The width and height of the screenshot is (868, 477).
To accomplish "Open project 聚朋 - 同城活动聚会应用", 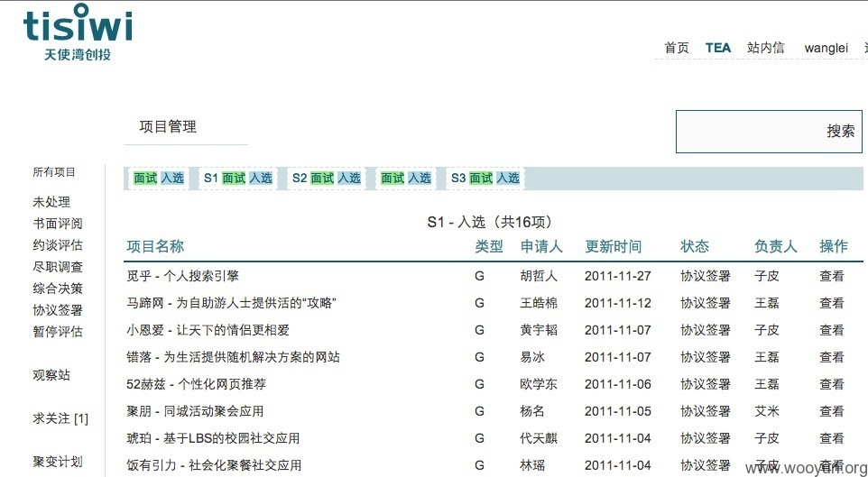I will click(x=196, y=412).
